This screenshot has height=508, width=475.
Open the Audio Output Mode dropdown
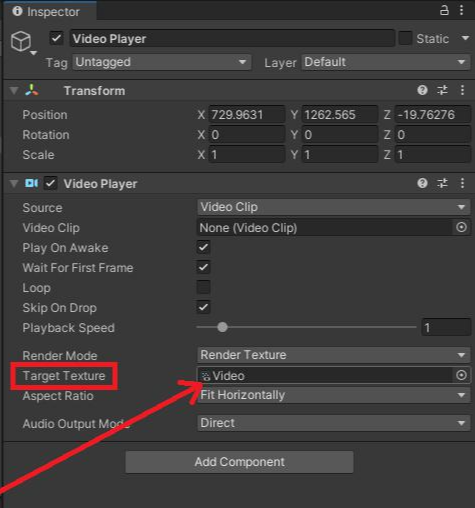[334, 423]
